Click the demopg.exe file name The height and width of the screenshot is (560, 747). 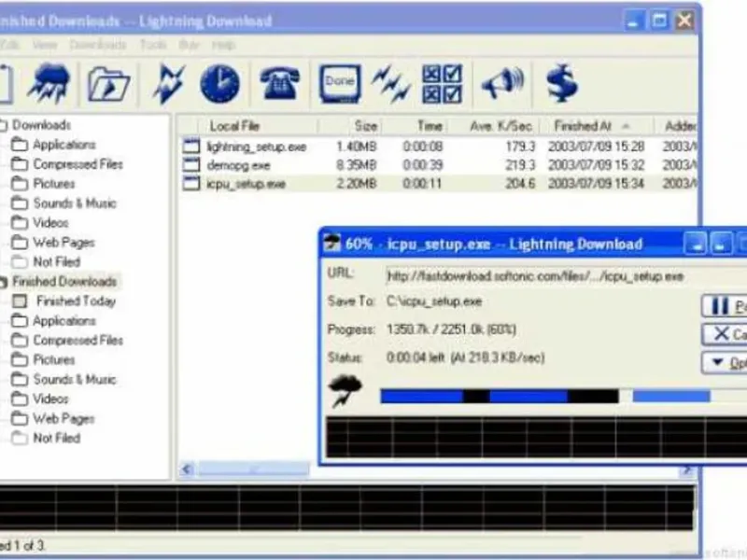coord(238,165)
